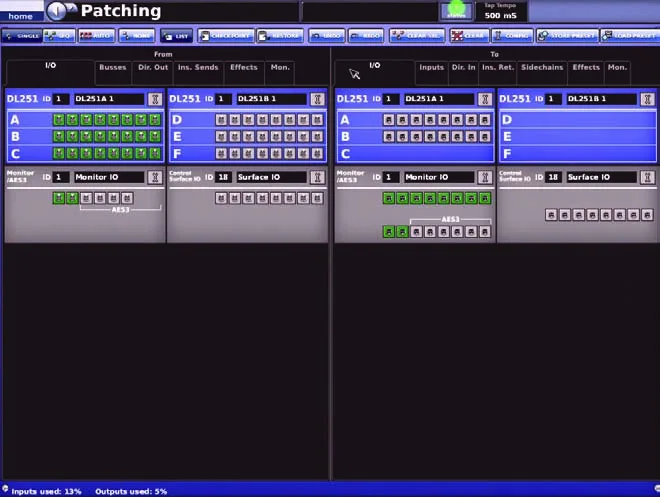Toggle first green XLR input in From row A
The image size is (660, 497).
coord(59,120)
